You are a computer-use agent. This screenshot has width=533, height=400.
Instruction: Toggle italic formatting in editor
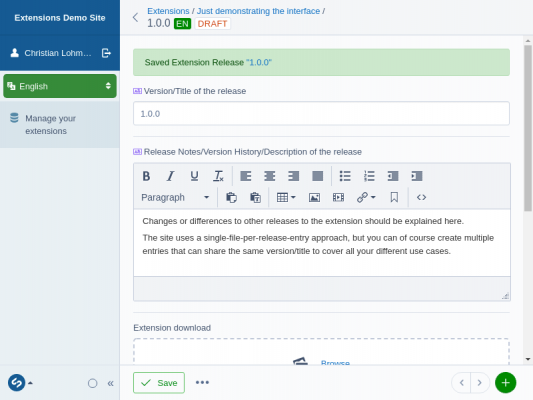coord(170,176)
